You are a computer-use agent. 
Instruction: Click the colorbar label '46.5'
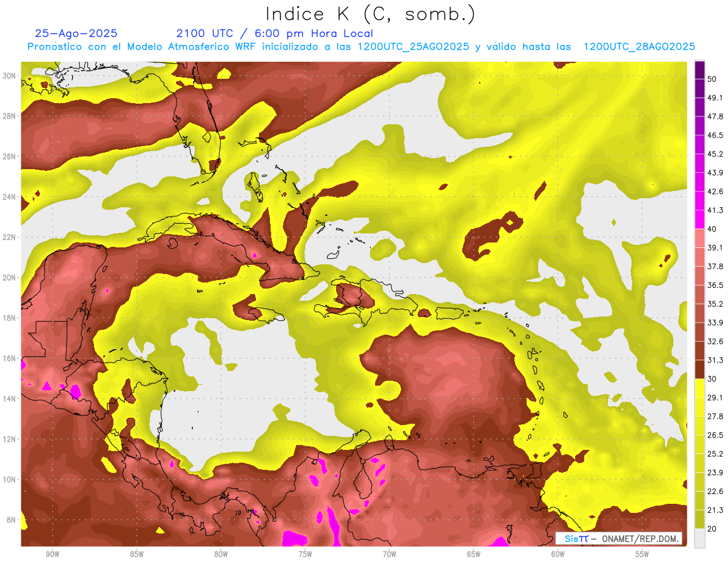(715, 135)
